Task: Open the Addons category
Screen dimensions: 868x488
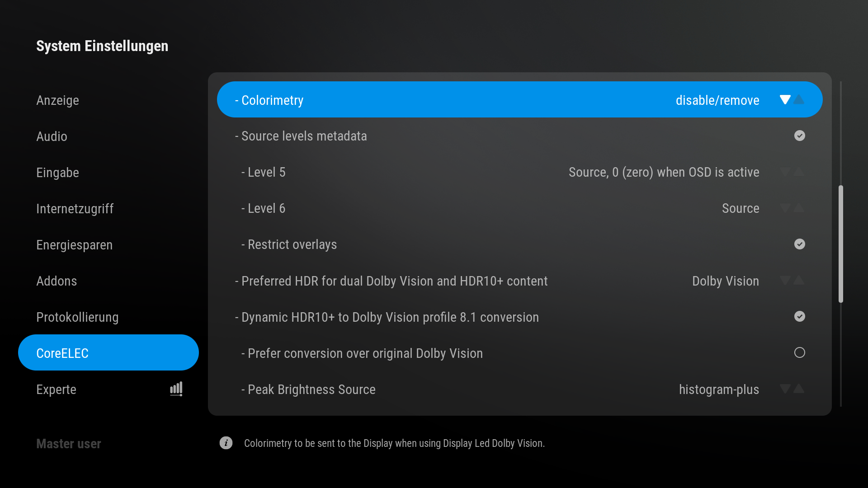Action: click(108, 281)
